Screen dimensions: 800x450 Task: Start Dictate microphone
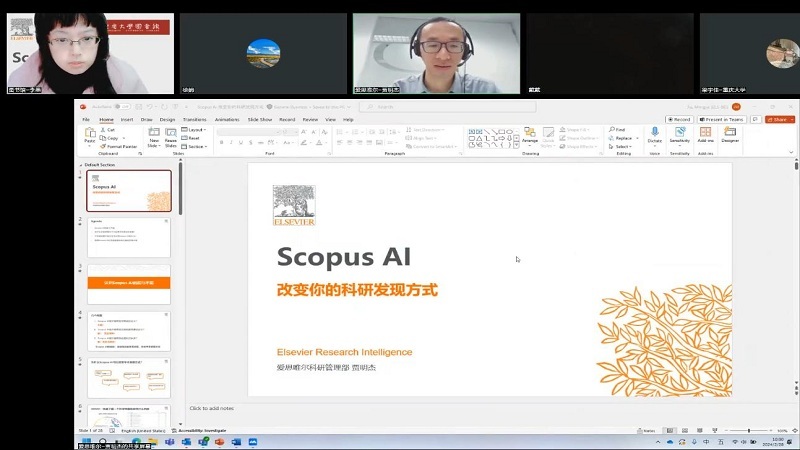point(655,135)
